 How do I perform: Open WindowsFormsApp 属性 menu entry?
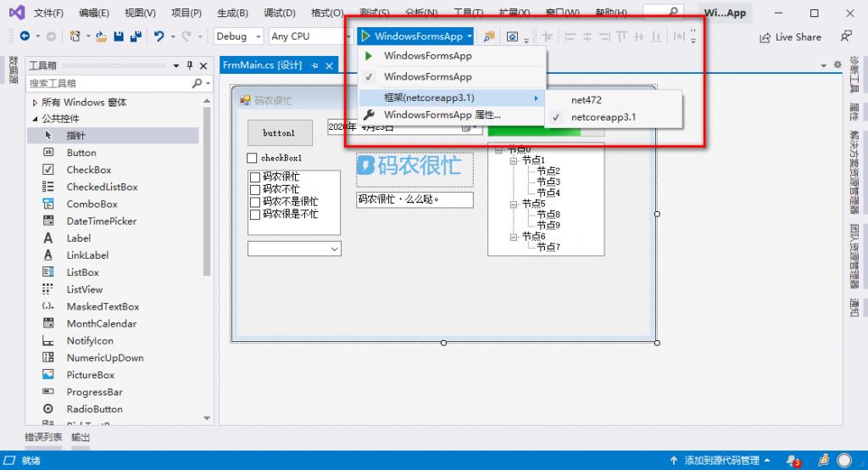click(x=453, y=115)
